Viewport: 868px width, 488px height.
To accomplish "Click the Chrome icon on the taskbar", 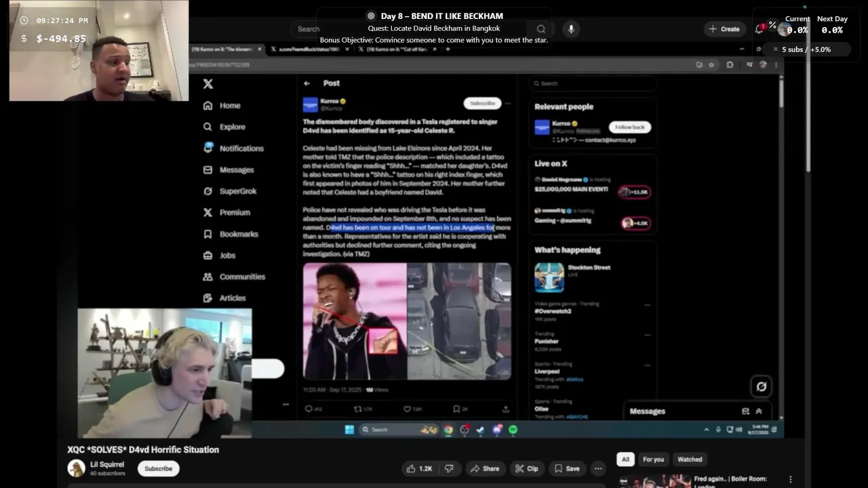I will pyautogui.click(x=448, y=430).
